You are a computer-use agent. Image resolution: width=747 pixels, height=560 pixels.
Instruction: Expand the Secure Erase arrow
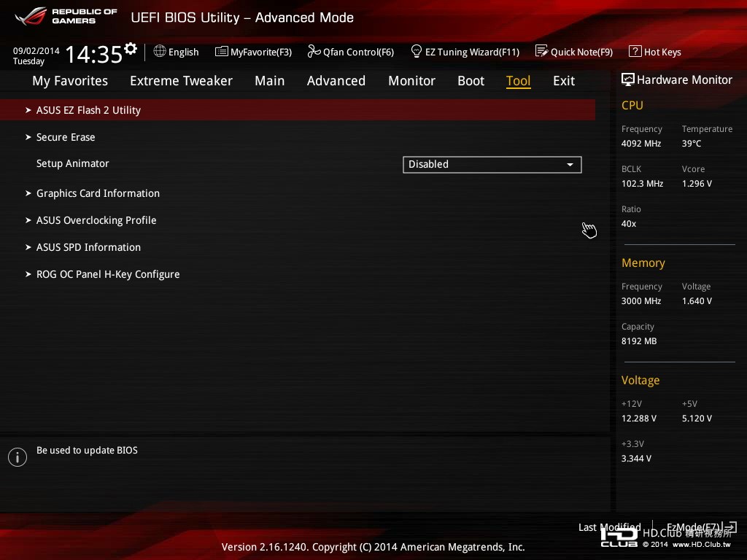tap(28, 137)
